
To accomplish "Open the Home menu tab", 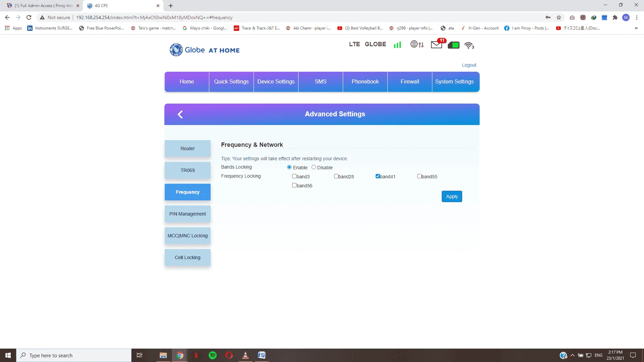I will 187,82.
